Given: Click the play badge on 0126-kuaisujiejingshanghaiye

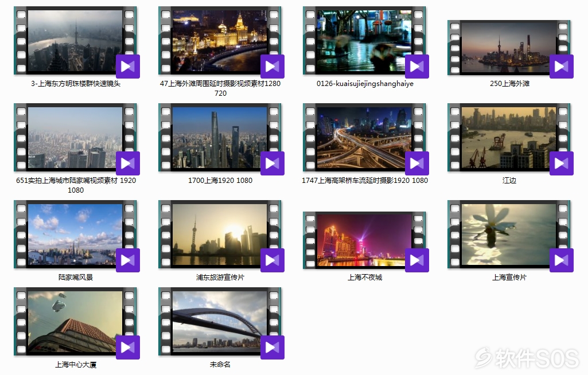Looking at the screenshot, I should coord(417,67).
